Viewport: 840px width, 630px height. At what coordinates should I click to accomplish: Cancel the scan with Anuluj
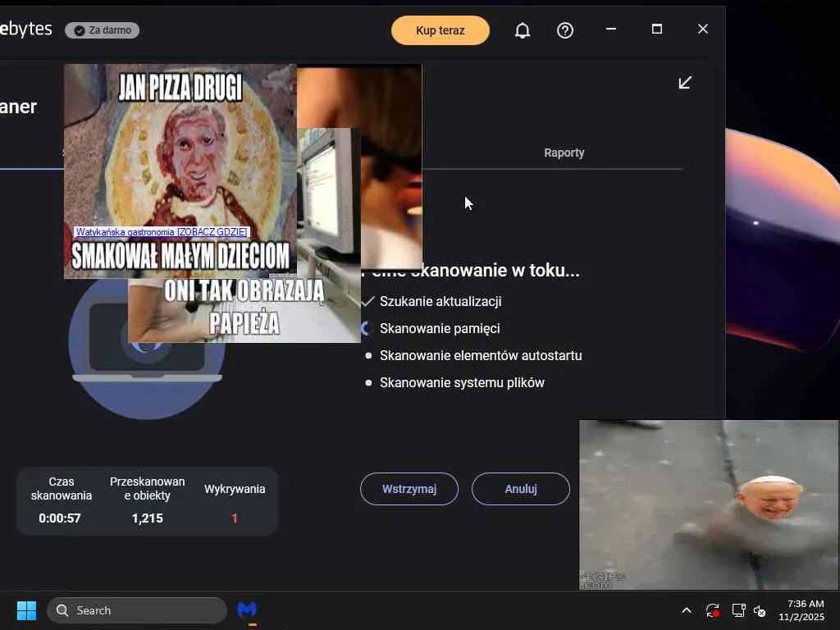[x=521, y=489]
